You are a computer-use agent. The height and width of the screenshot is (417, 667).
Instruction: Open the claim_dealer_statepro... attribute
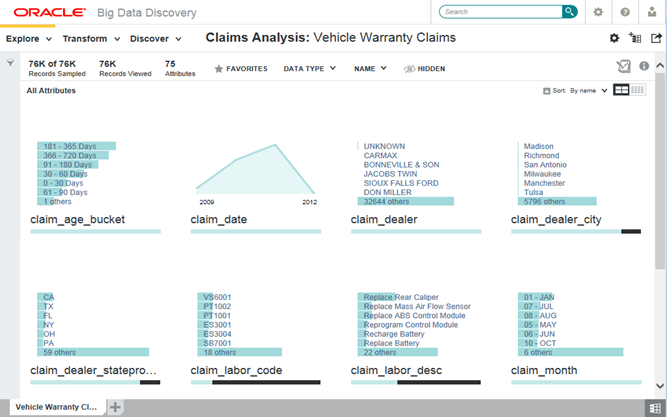[x=93, y=370]
